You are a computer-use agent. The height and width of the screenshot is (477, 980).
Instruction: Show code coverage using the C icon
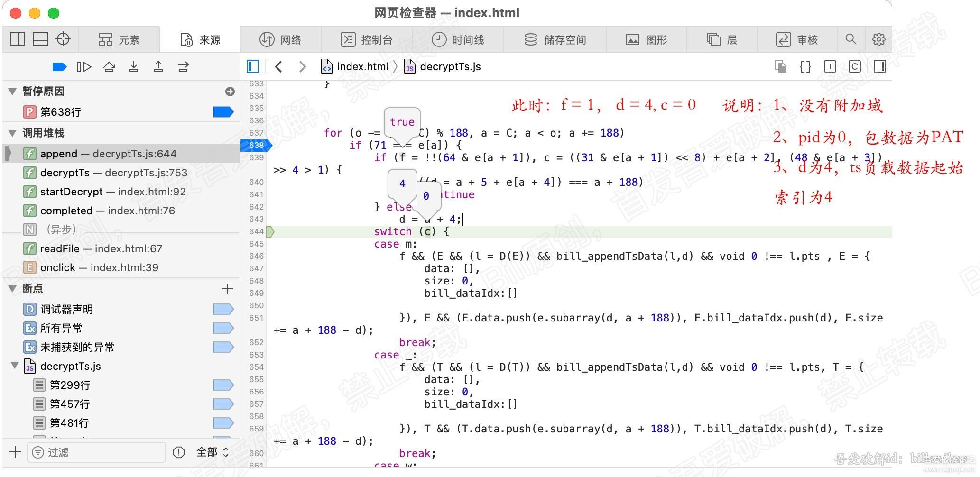(854, 66)
